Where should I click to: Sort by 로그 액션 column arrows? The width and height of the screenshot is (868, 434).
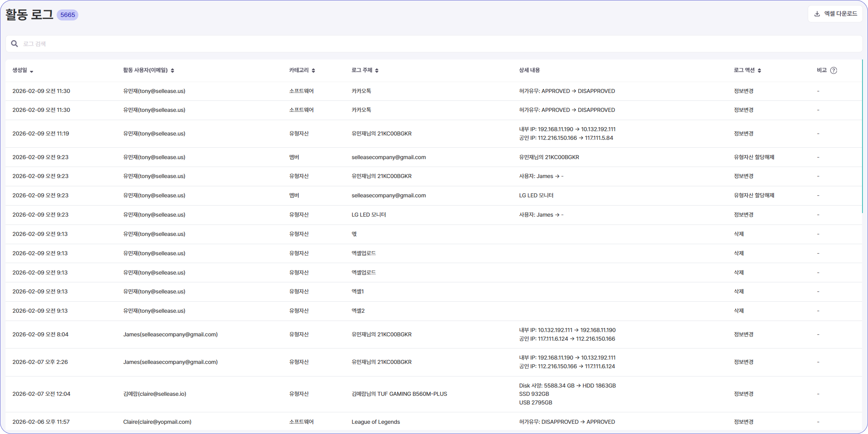(x=759, y=70)
